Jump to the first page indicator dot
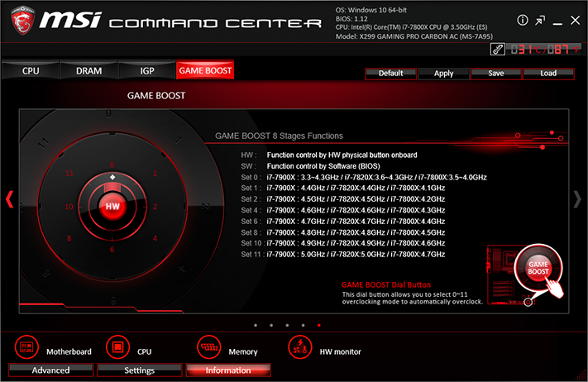The image size is (588, 382). coord(256,326)
